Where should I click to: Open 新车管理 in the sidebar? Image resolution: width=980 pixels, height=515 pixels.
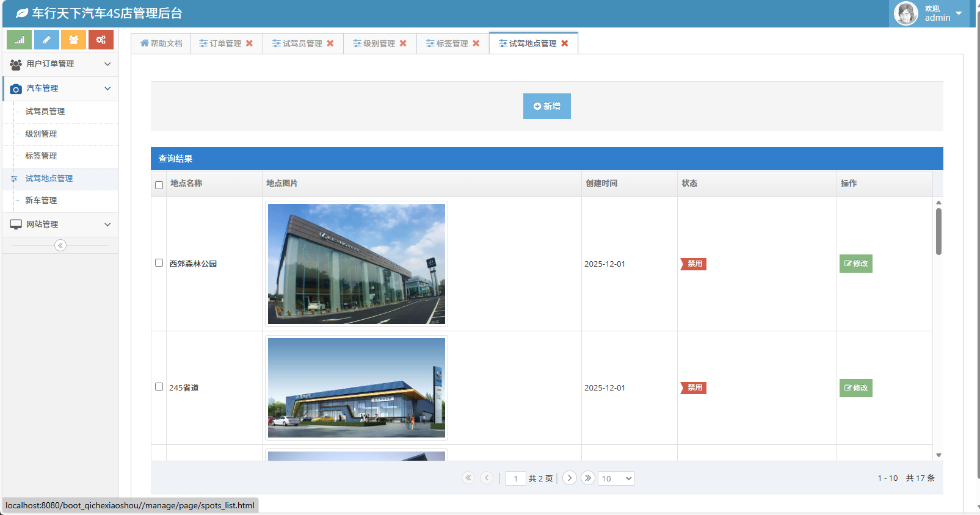click(41, 201)
